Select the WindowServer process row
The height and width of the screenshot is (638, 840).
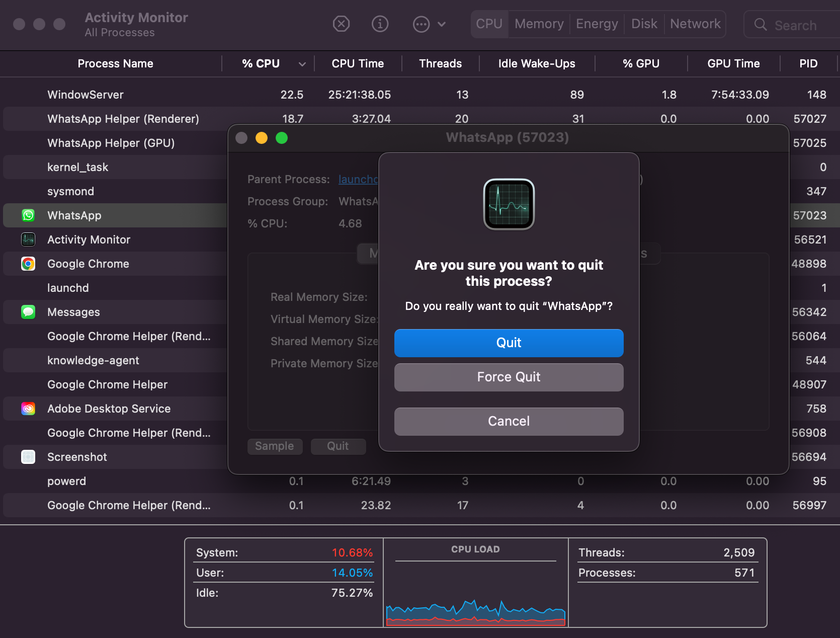(422, 95)
